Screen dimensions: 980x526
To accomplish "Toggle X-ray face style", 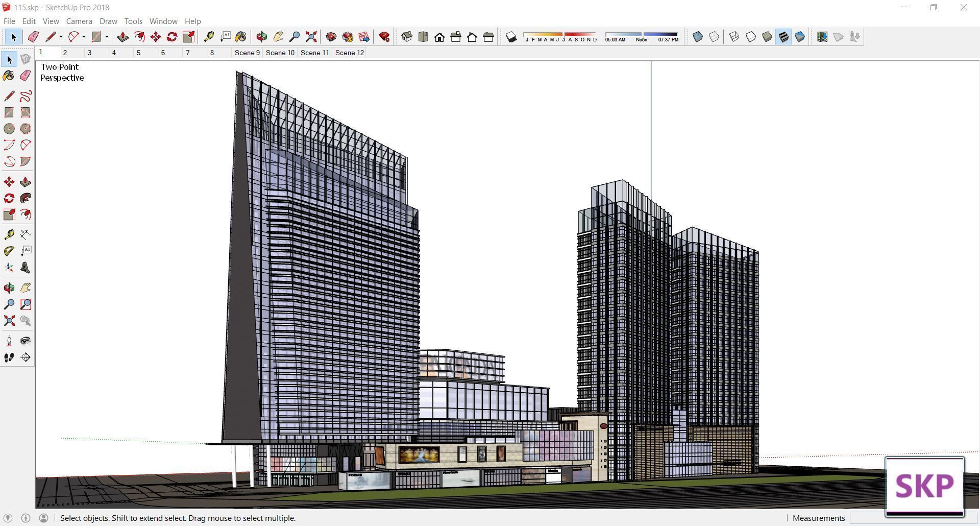I will [x=698, y=37].
